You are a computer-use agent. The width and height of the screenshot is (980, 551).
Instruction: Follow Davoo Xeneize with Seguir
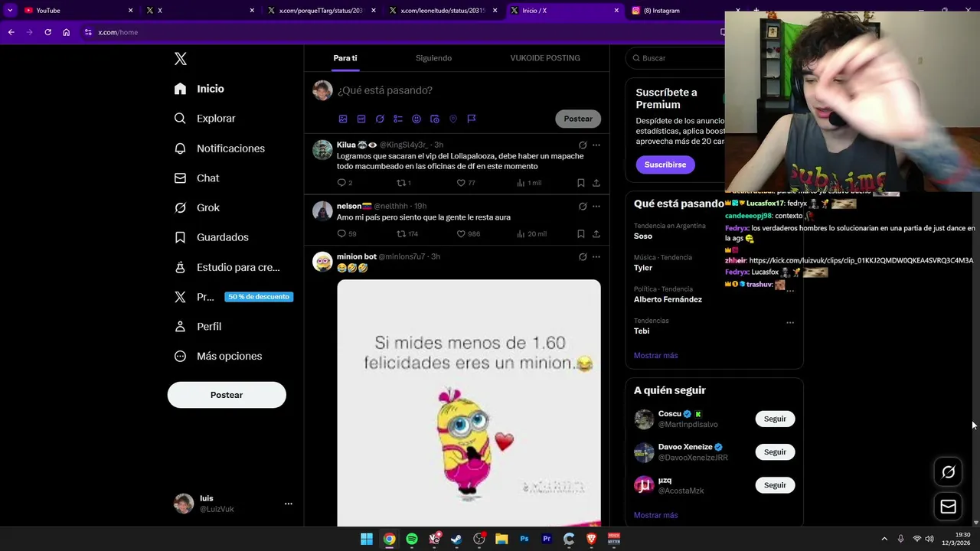[775, 452]
